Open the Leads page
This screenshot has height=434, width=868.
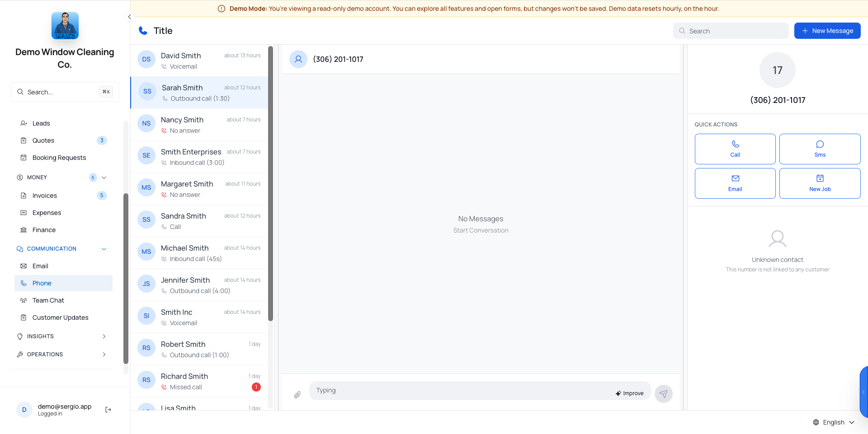pos(63,123)
